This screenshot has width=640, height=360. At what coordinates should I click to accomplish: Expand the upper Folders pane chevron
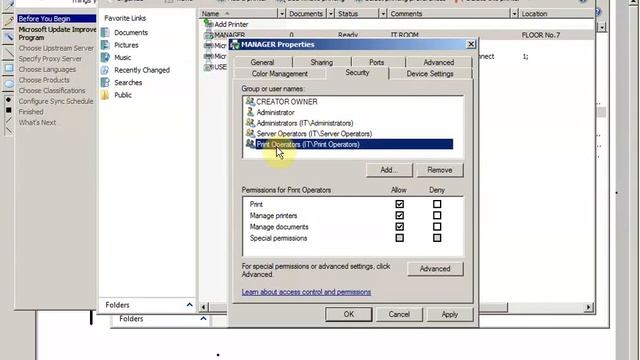point(189,305)
